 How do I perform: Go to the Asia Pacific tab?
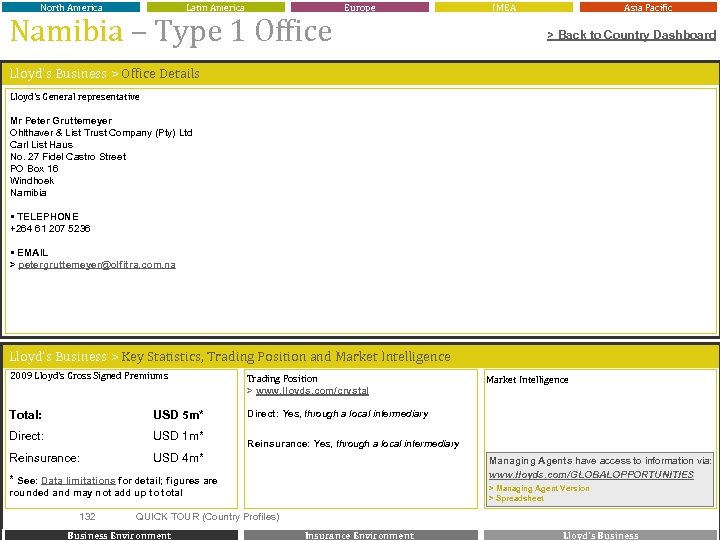pos(648,7)
